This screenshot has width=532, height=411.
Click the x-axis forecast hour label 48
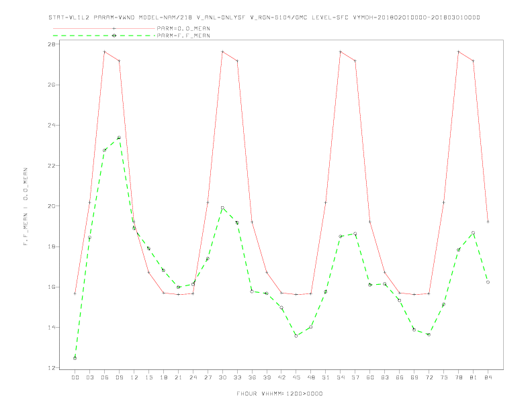311,377
